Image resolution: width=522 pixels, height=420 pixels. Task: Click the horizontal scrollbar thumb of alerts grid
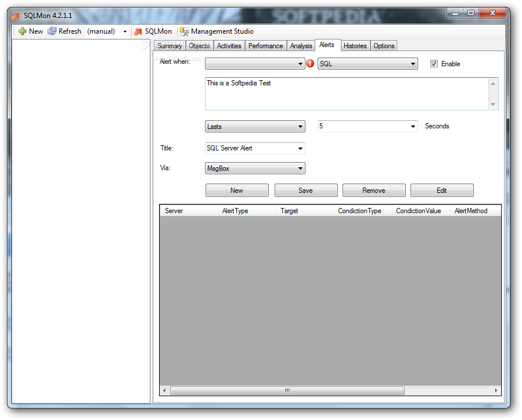[x=287, y=390]
